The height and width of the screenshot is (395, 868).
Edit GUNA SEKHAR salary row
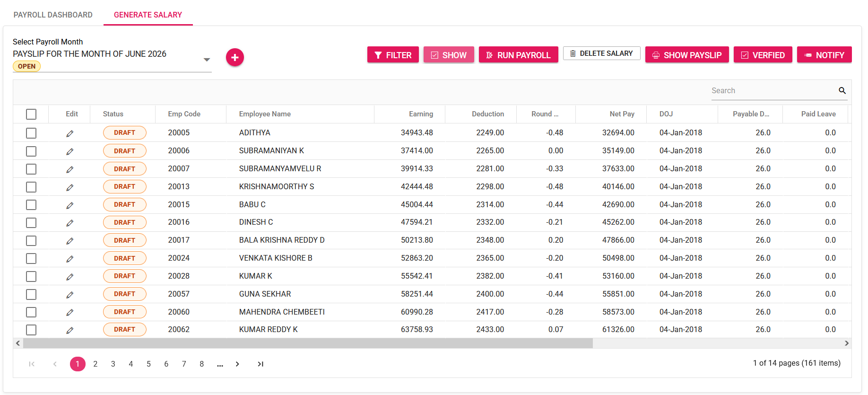coord(70,295)
